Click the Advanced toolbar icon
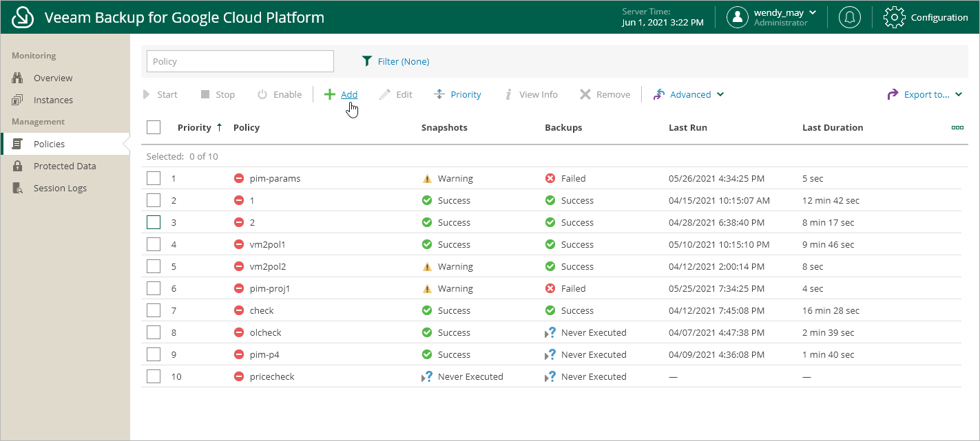 point(659,94)
